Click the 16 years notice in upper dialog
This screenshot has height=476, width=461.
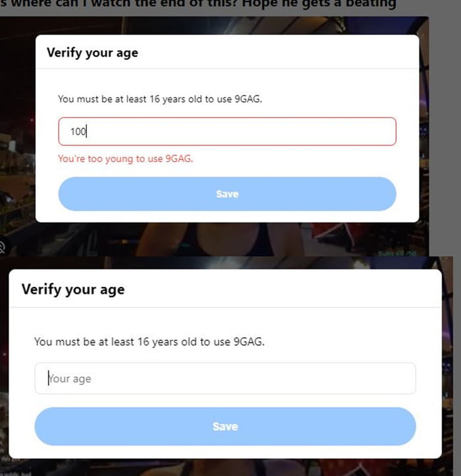(165, 99)
